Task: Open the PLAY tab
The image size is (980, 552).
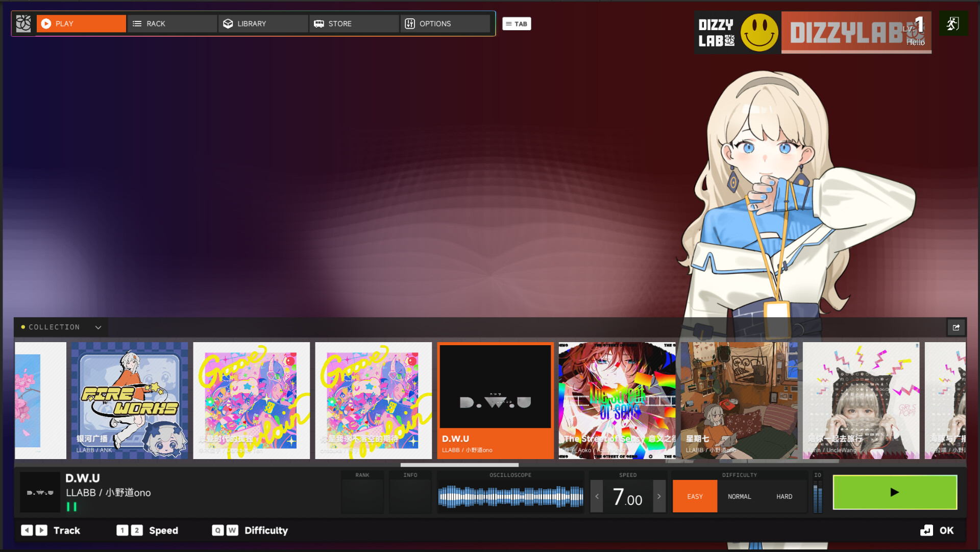Action: [x=81, y=23]
